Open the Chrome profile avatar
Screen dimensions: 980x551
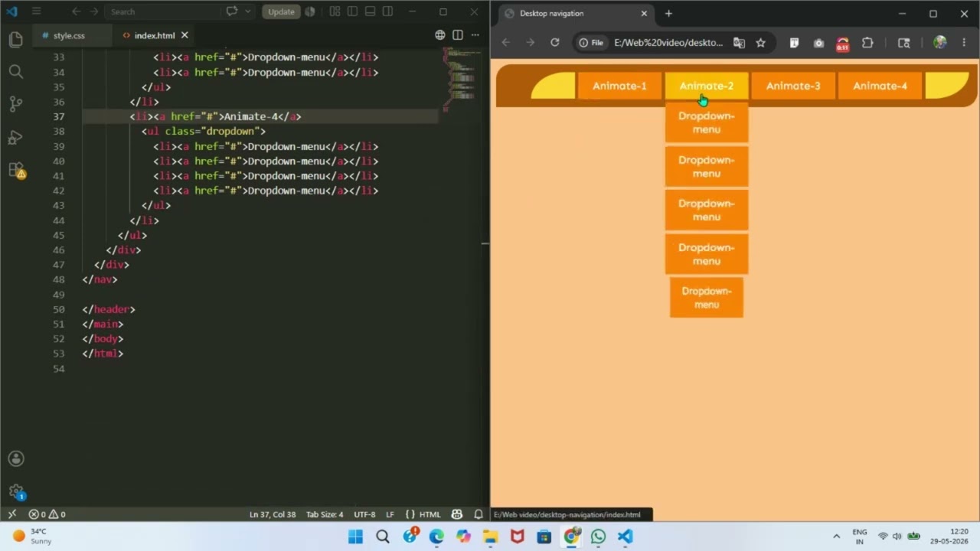pos(939,43)
